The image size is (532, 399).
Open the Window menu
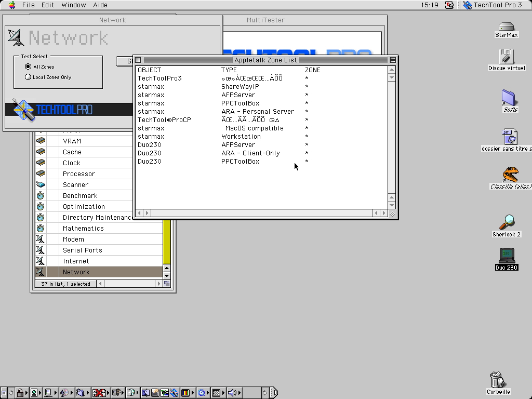click(74, 5)
